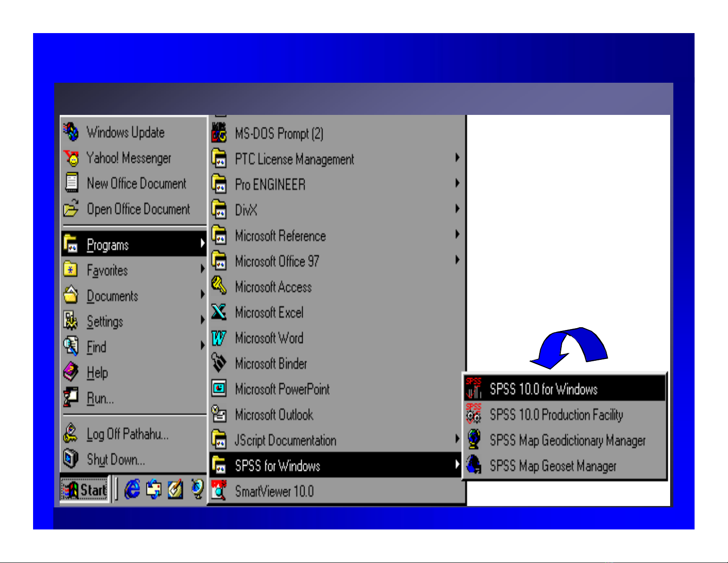Expand the SPSS for Windows arrow
The height and width of the screenshot is (563, 728).
457,464
